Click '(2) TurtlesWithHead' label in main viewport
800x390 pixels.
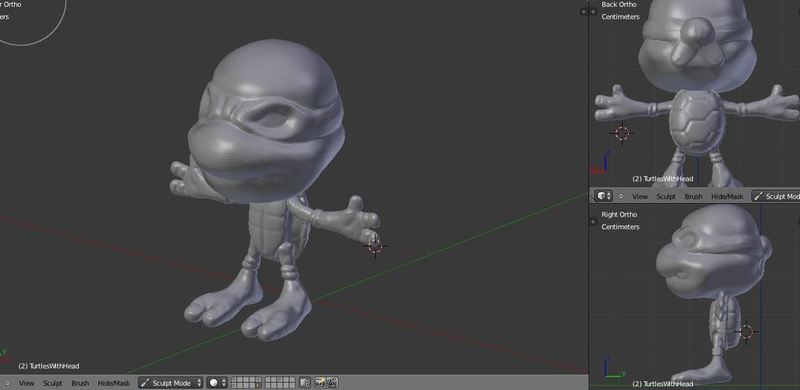(x=49, y=366)
